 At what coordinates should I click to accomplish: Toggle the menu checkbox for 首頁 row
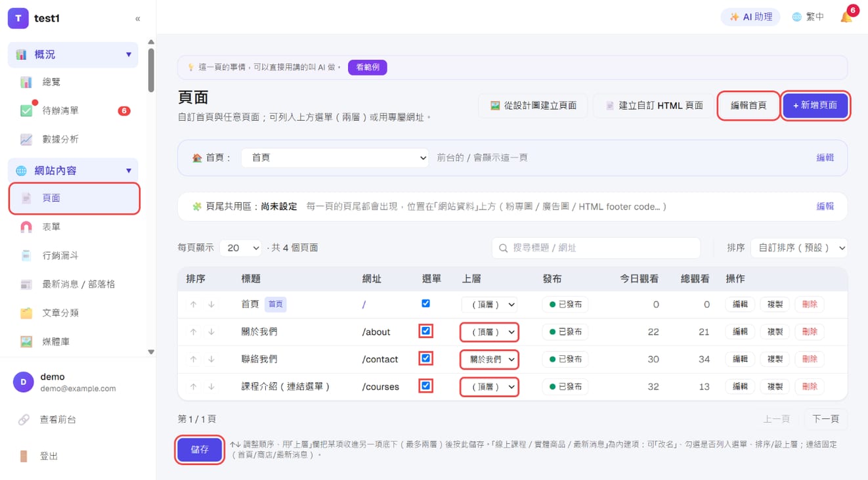pos(425,303)
